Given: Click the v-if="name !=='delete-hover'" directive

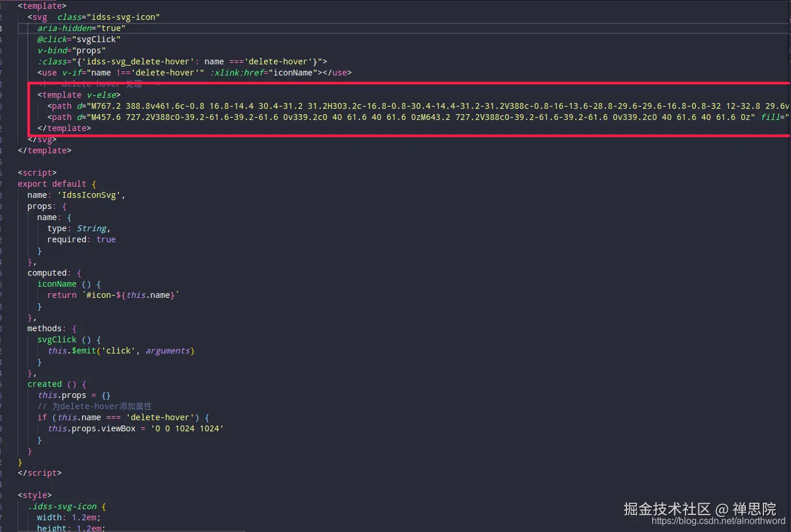Looking at the screenshot, I should pos(133,73).
